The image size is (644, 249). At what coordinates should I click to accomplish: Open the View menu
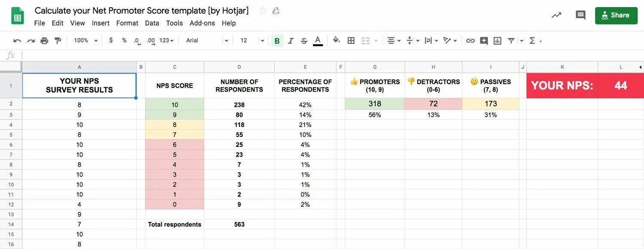click(x=78, y=23)
